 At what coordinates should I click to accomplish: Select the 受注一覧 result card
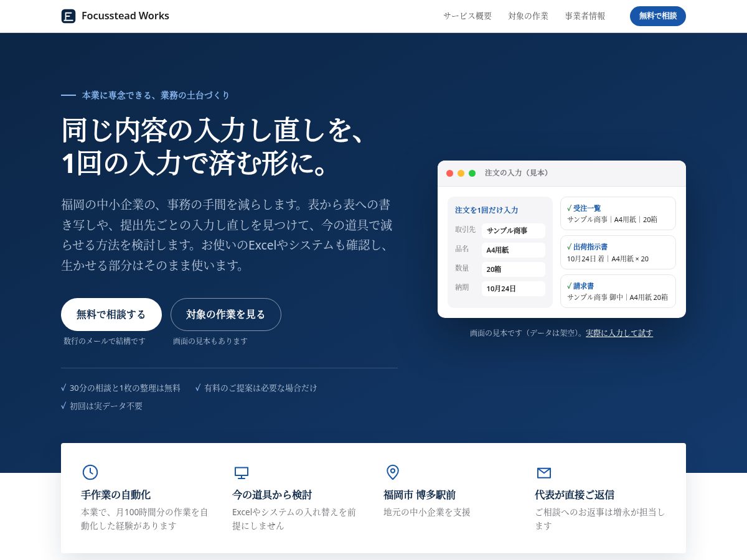[618, 213]
